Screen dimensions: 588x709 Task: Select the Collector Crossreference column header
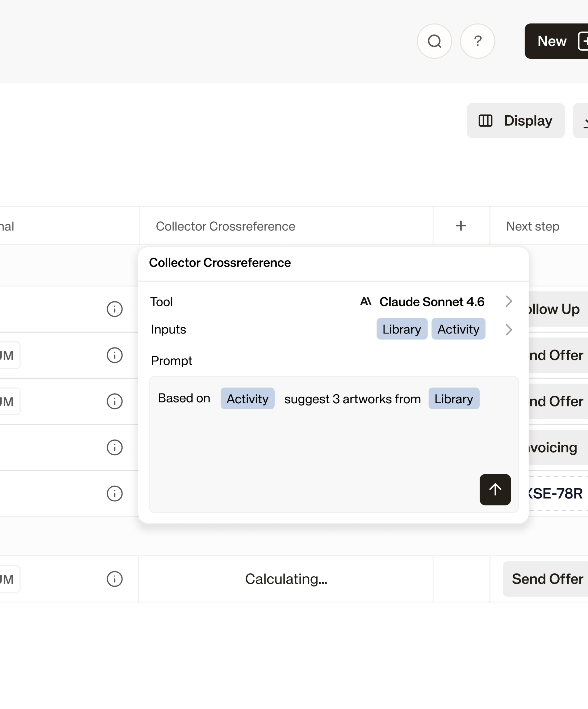286,226
